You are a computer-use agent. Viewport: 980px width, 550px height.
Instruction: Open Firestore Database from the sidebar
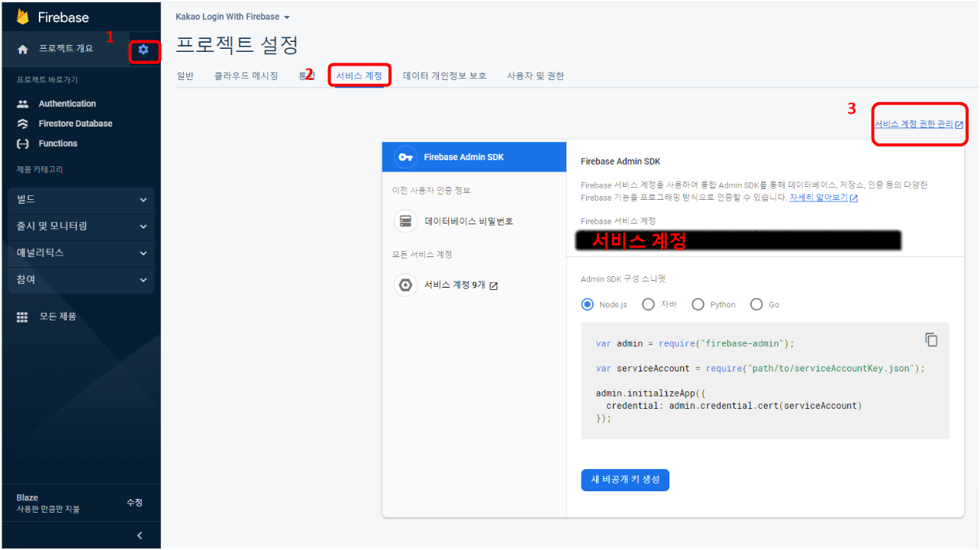[75, 123]
